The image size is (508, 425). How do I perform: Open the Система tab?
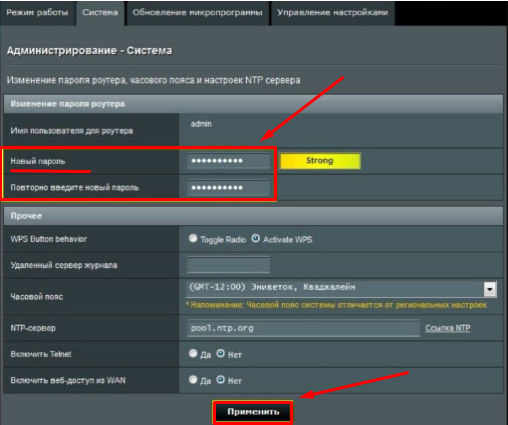100,13
